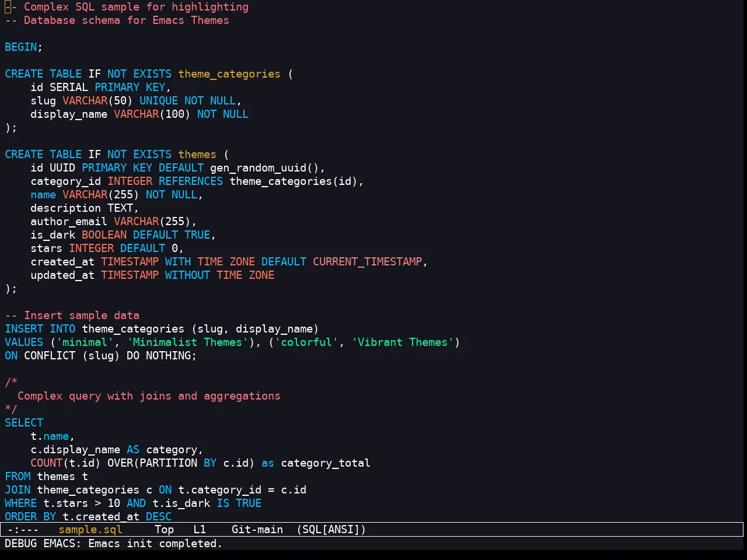Viewport: 747px width, 560px height.
Task: Click the SERIAL type on the id line
Action: [69, 87]
